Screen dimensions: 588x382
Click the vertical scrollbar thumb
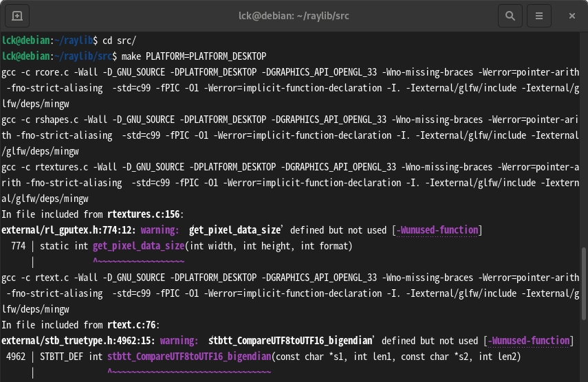pyautogui.click(x=583, y=284)
